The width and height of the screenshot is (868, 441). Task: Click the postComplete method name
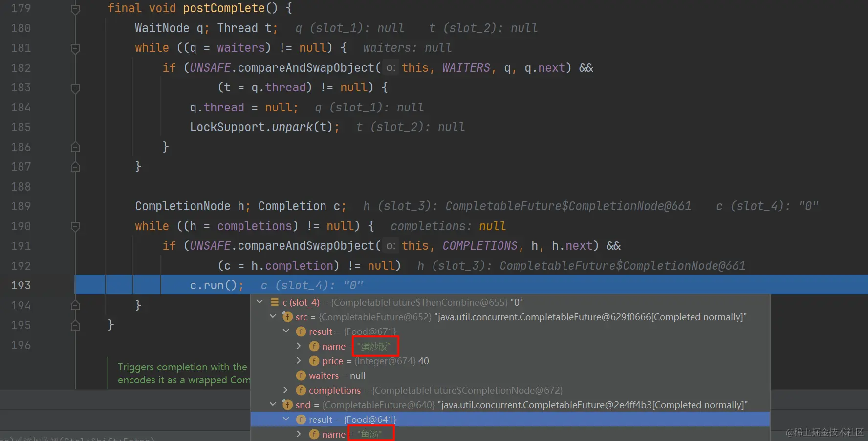pos(224,8)
